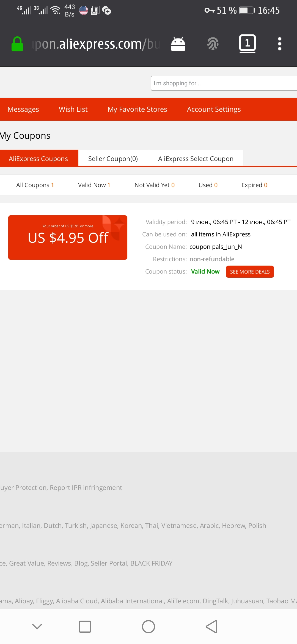
Task: Collapse navigation bar with down chevron
Action: pos(37,627)
